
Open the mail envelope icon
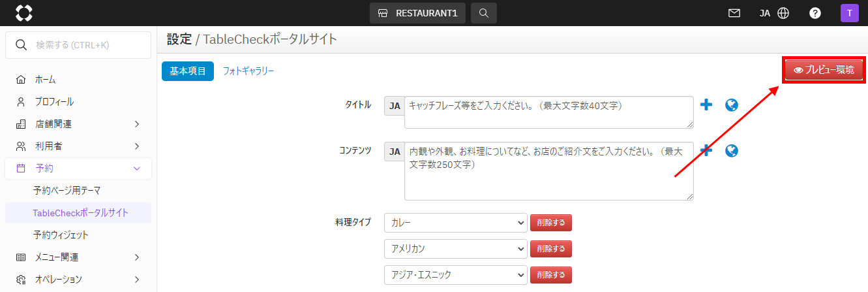[x=734, y=13]
